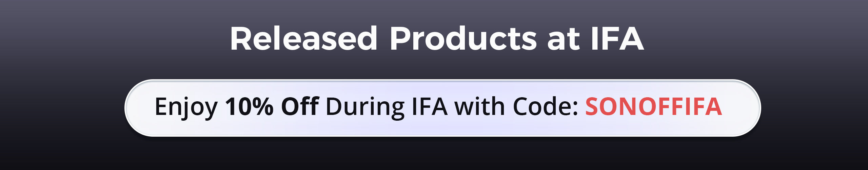Click the word "Products" in the title
The width and height of the screenshot is (868, 170).
(463, 39)
